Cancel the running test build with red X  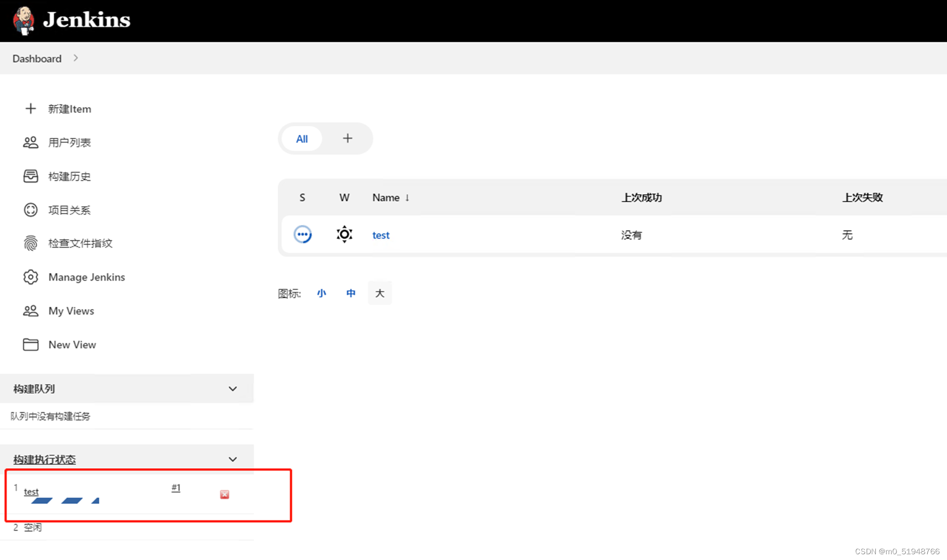(224, 494)
